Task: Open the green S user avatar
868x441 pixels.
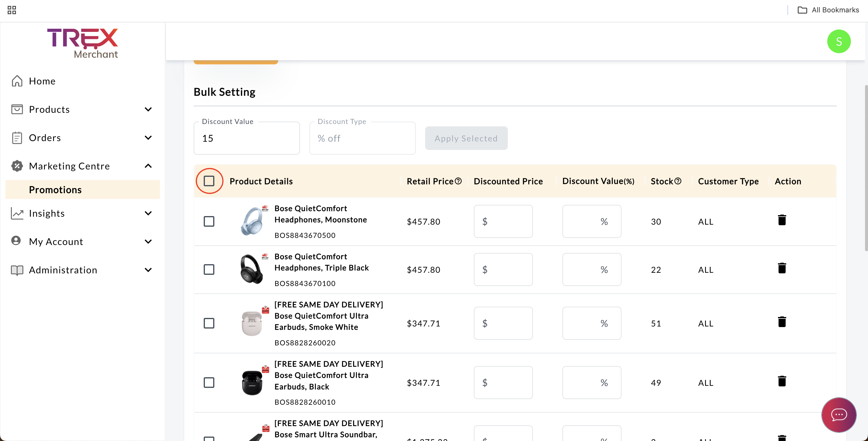Action: pos(839,41)
